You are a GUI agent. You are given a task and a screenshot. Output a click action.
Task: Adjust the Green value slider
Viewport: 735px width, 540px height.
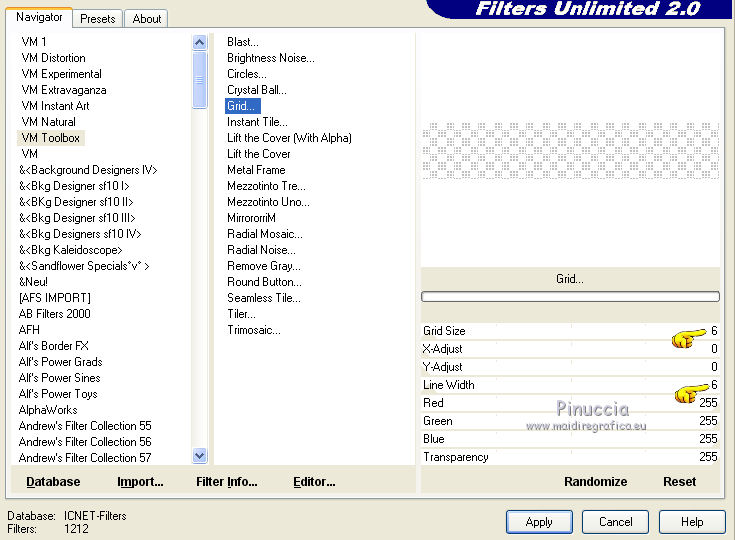(570, 421)
